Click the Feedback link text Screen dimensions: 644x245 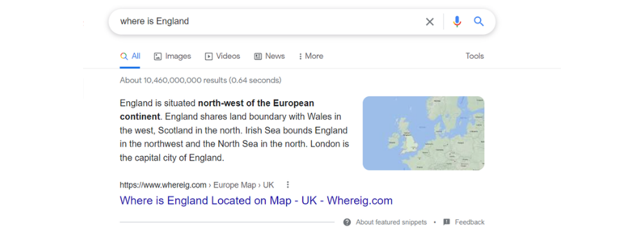470,222
